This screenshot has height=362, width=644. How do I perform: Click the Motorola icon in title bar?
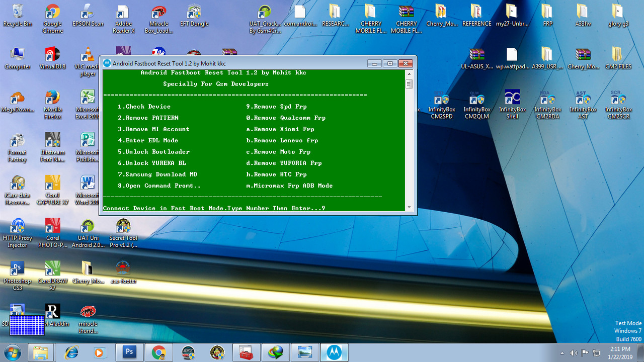(x=107, y=63)
